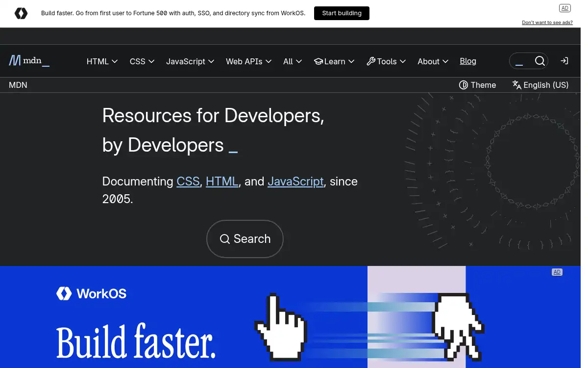This screenshot has height=368, width=588.
Task: Click the WorkOS logo in blue banner
Action: point(91,293)
